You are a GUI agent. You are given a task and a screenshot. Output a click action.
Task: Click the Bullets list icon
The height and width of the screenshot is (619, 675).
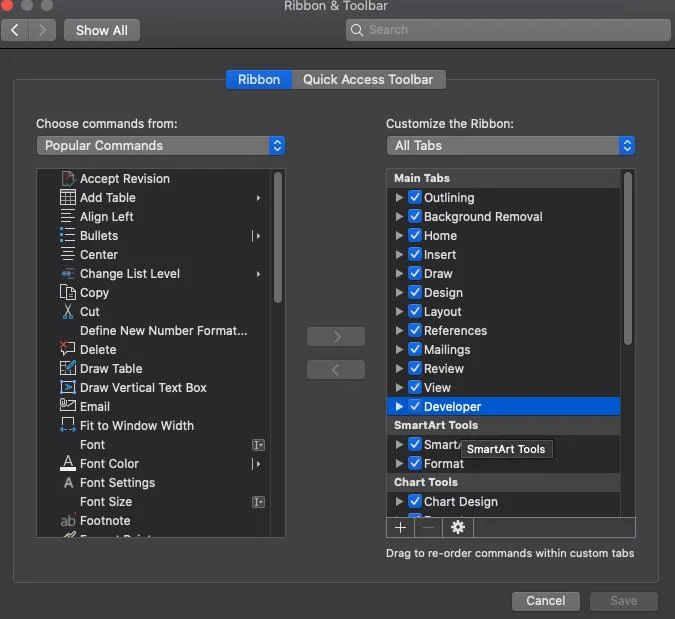coord(68,235)
